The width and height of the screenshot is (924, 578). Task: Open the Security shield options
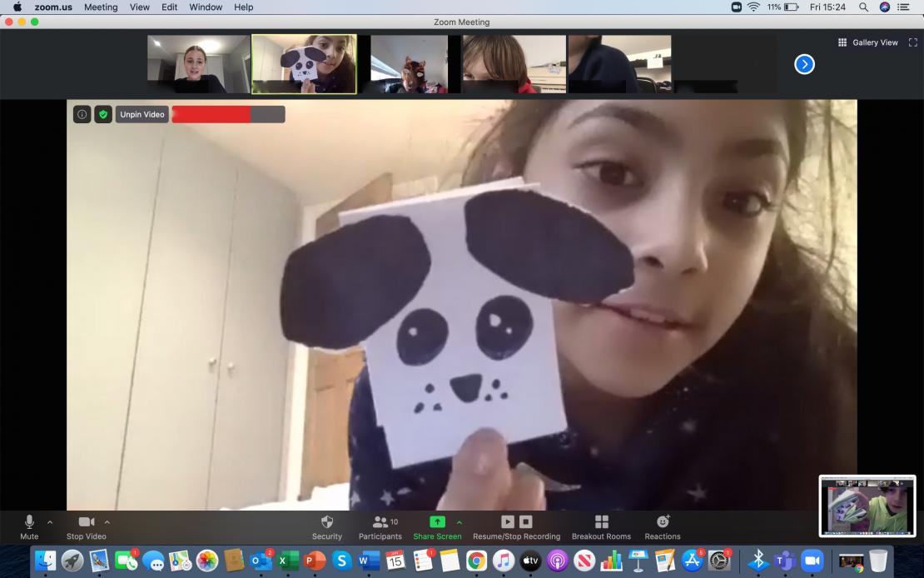click(x=326, y=522)
